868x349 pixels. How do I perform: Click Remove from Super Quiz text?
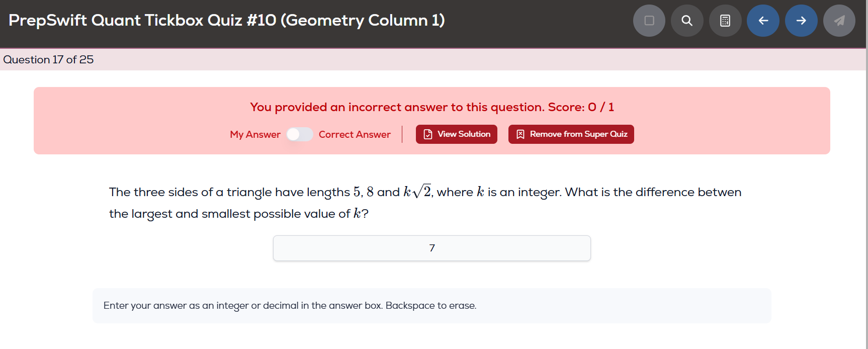[578, 134]
